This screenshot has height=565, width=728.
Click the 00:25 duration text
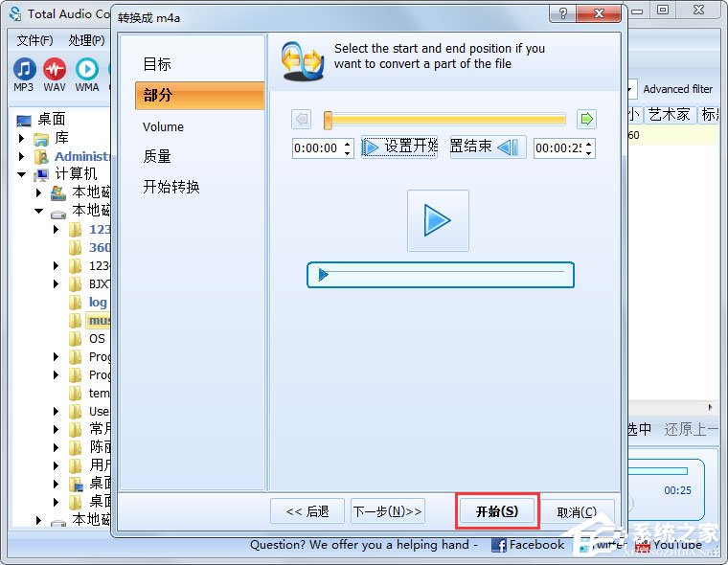pos(677,490)
